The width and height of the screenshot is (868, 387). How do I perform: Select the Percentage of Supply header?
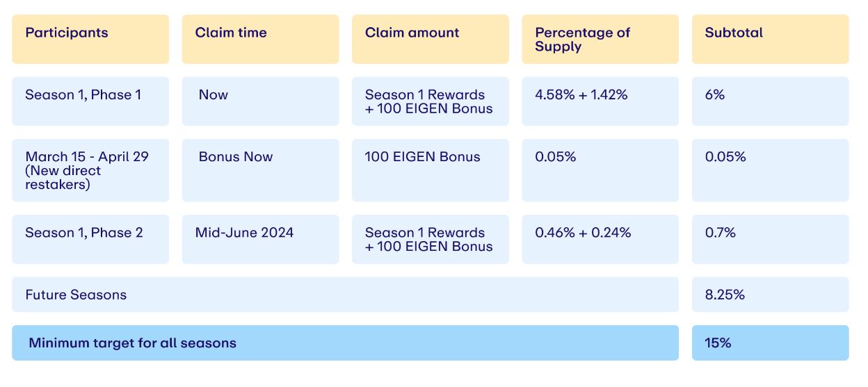tap(600, 39)
